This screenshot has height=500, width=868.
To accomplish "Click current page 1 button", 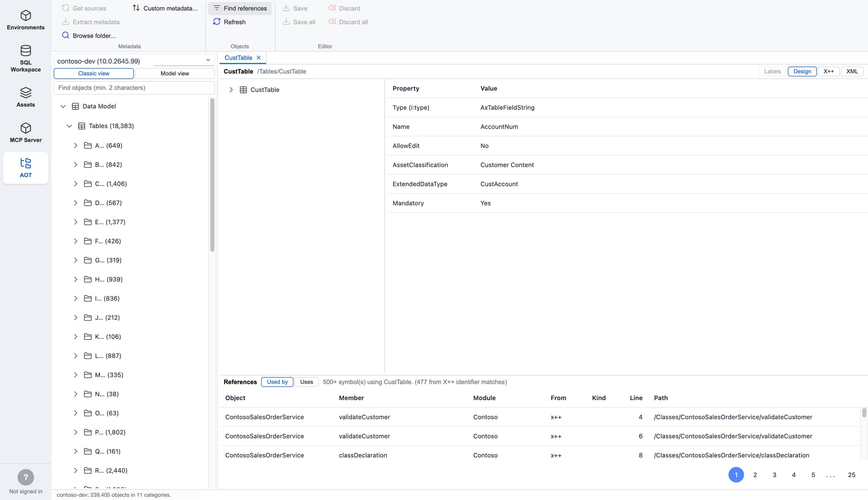I will coord(736,475).
